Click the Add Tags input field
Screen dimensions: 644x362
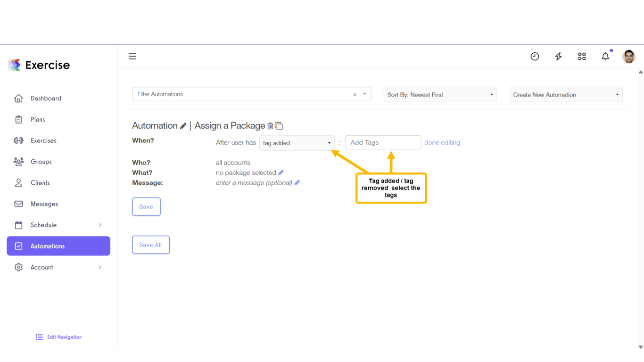click(x=383, y=142)
